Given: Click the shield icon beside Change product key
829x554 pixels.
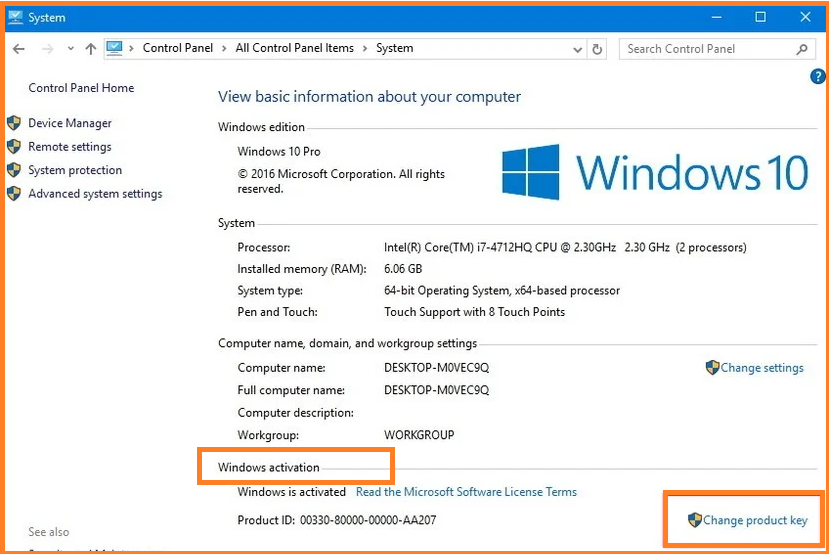Looking at the screenshot, I should pyautogui.click(x=695, y=520).
